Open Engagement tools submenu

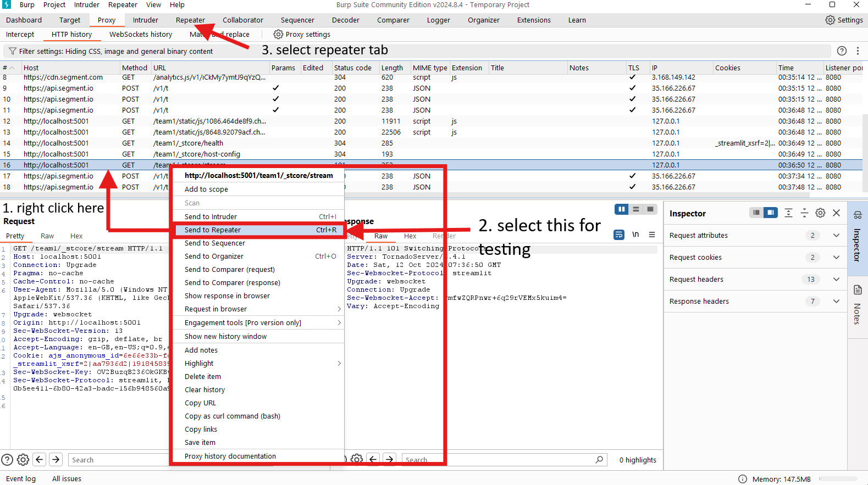pos(258,323)
